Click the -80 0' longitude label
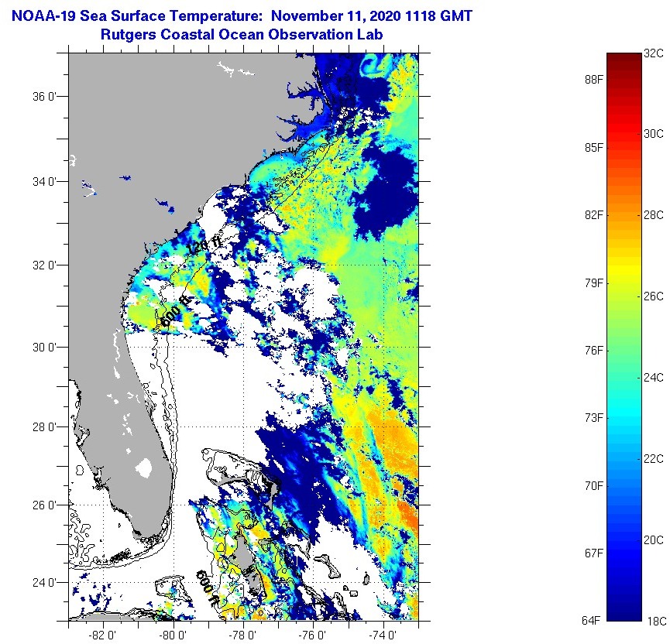Viewport: 670px width, 644px height. (172, 635)
